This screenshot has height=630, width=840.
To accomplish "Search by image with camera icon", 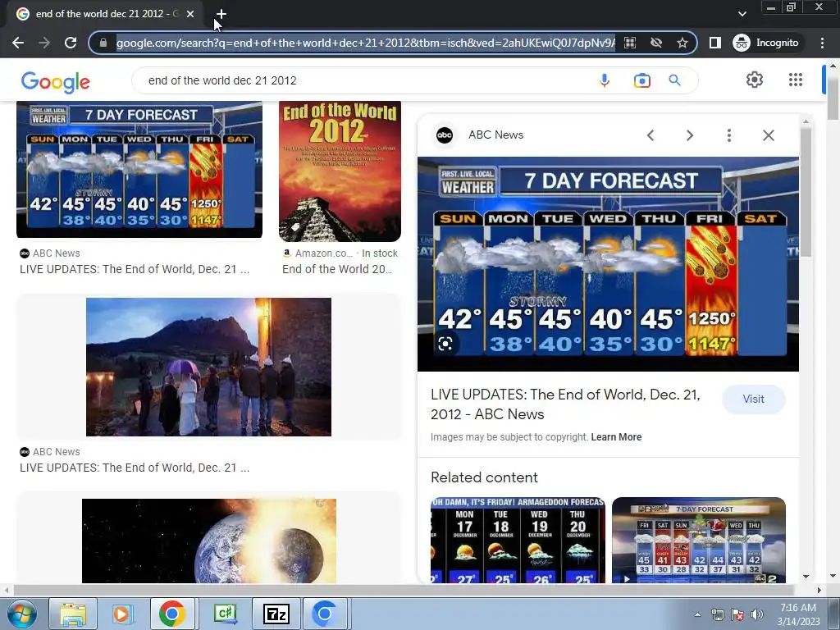I will [x=641, y=80].
